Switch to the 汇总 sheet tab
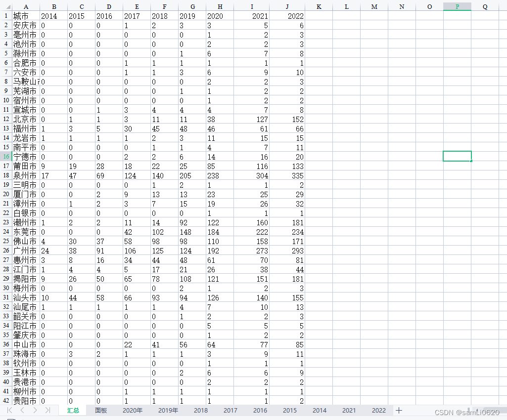The height and width of the screenshot is (420, 507). coord(73,410)
